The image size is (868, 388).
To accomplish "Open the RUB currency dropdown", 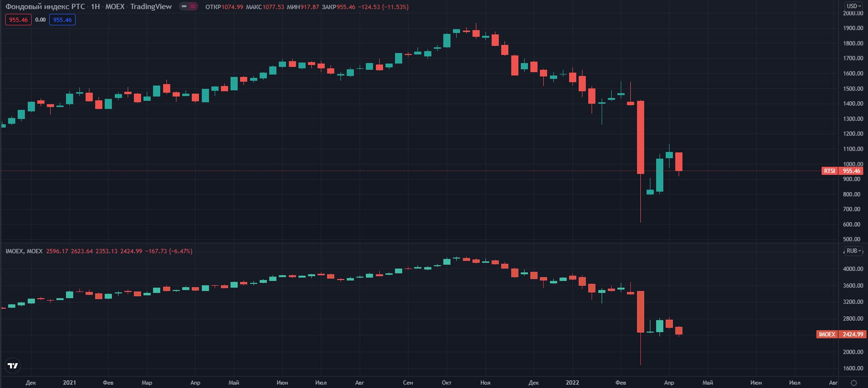I will coord(854,251).
